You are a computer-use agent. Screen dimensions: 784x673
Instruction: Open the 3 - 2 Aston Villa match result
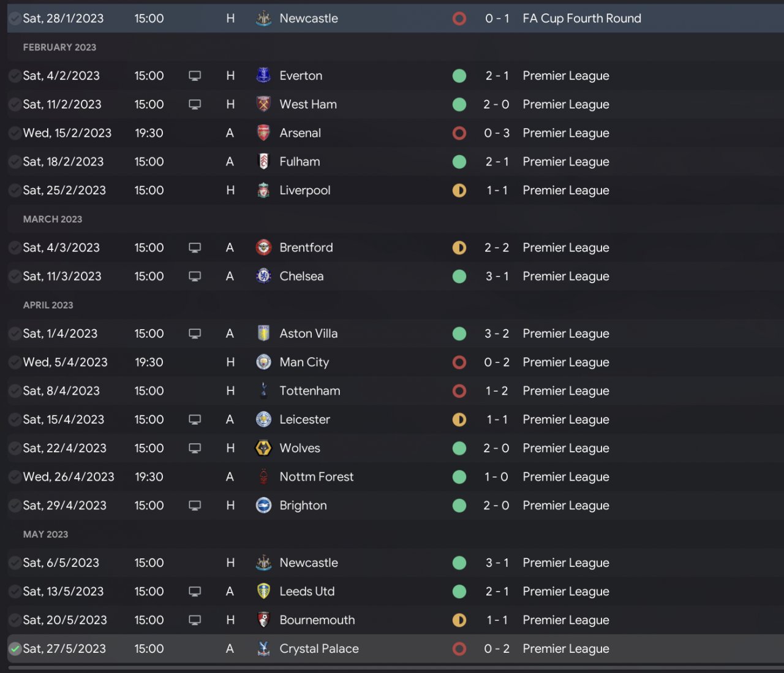coord(497,333)
